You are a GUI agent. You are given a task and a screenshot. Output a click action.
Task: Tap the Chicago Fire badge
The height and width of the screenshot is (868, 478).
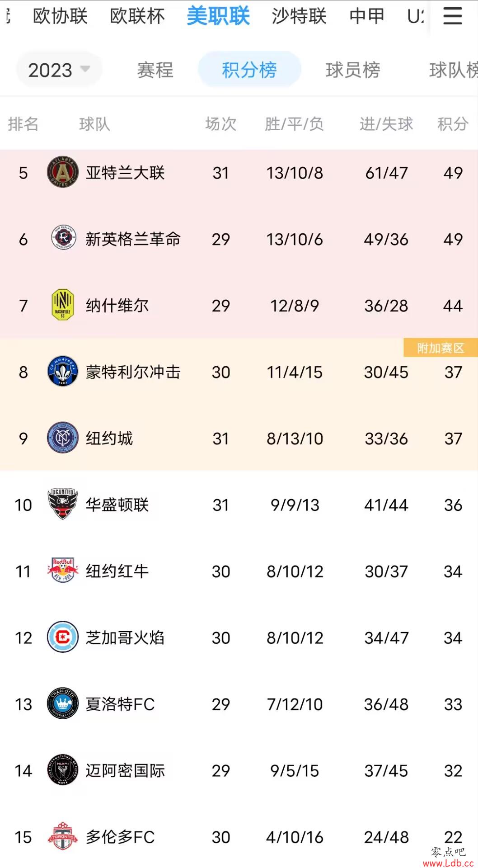63,637
